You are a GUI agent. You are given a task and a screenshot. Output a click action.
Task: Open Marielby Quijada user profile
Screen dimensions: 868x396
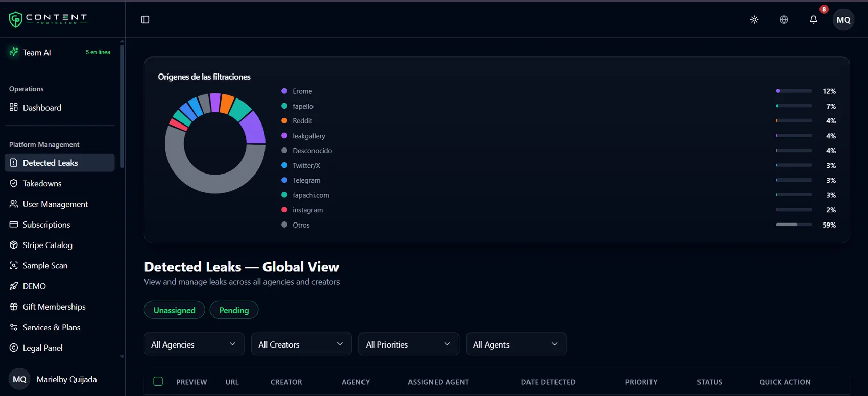click(60, 379)
